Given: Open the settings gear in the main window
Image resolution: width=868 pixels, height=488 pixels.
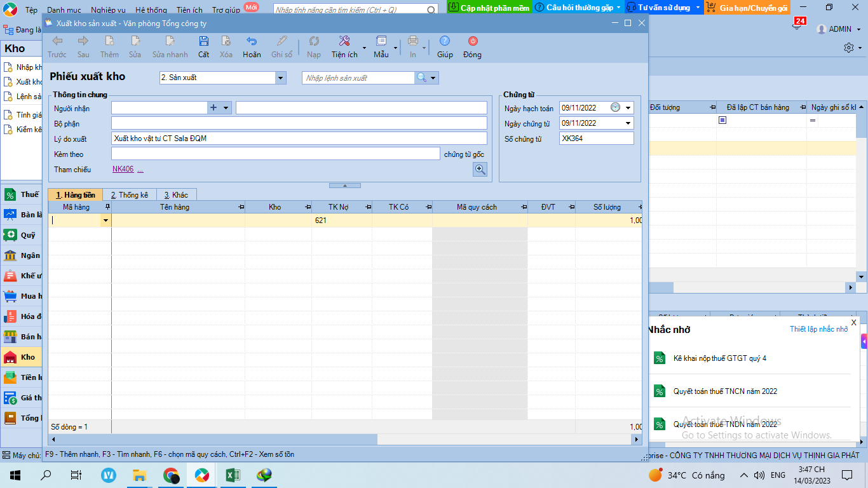Looking at the screenshot, I should [x=849, y=48].
